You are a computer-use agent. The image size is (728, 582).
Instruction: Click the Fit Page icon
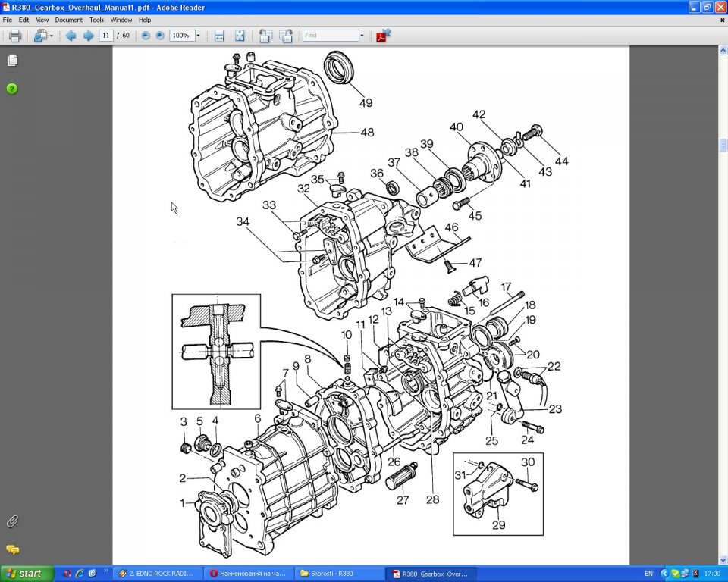(240, 36)
